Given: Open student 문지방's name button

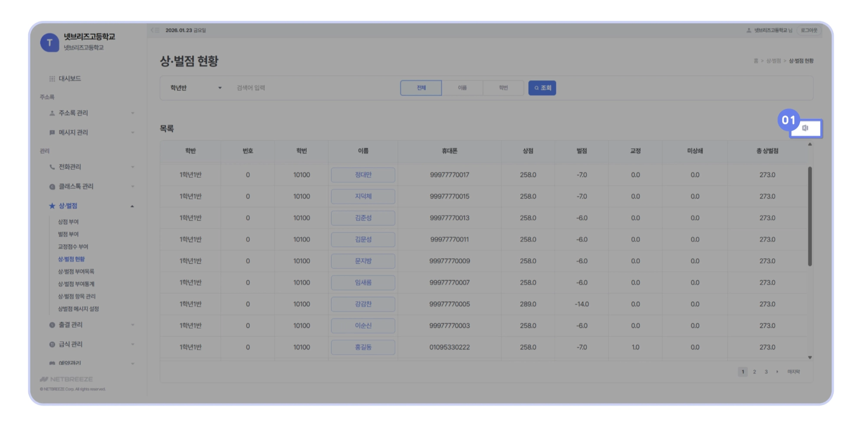Looking at the screenshot, I should pyautogui.click(x=363, y=261).
